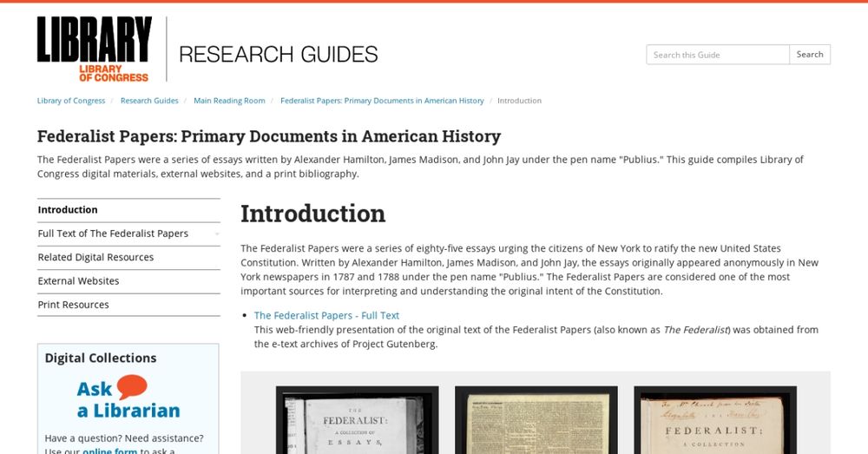
Task: Click the Library of Congress logo
Action: pyautogui.click(x=94, y=49)
